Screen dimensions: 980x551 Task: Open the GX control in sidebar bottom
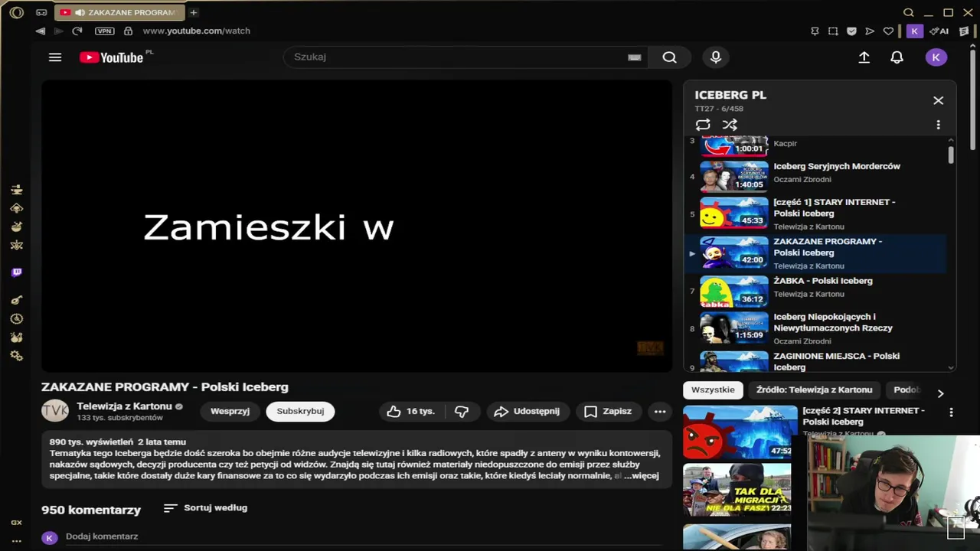(16, 523)
